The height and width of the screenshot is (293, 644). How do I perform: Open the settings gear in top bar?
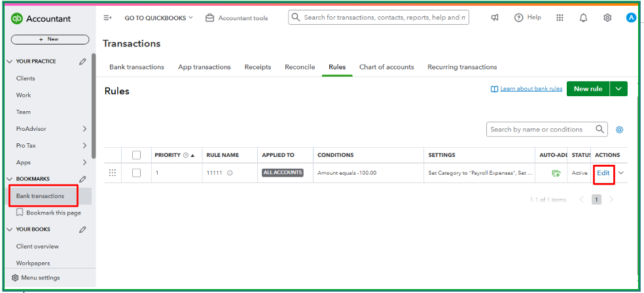tap(607, 18)
